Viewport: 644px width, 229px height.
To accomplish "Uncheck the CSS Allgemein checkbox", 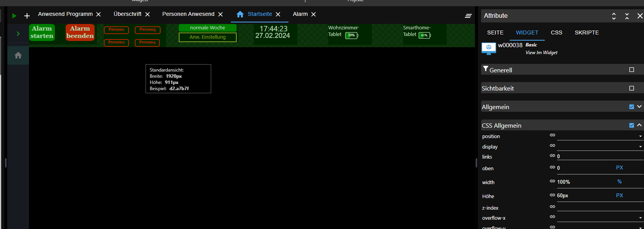I will pos(632,125).
